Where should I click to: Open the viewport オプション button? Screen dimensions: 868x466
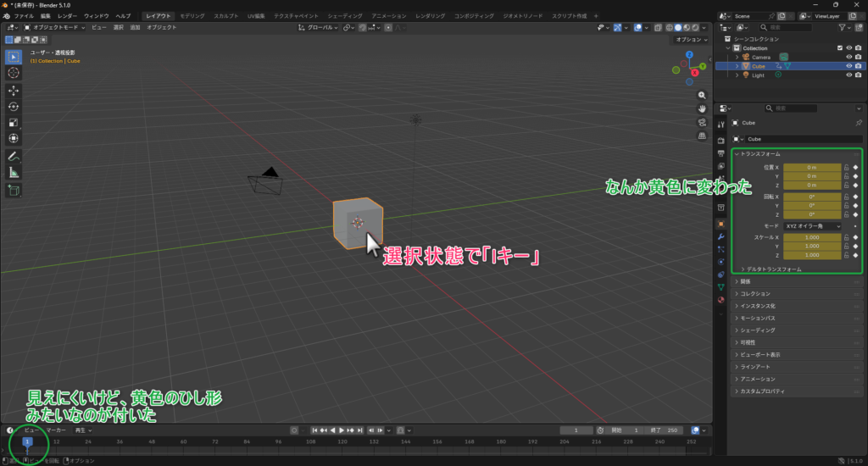690,40
